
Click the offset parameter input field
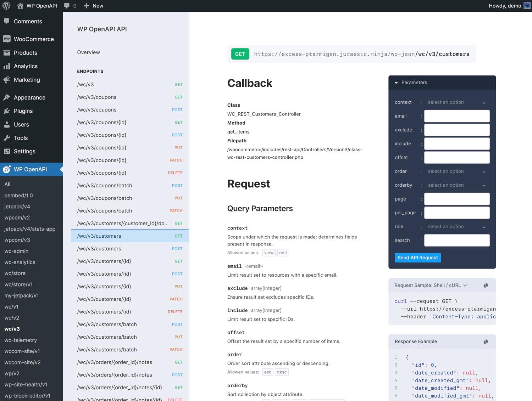pyautogui.click(x=457, y=158)
